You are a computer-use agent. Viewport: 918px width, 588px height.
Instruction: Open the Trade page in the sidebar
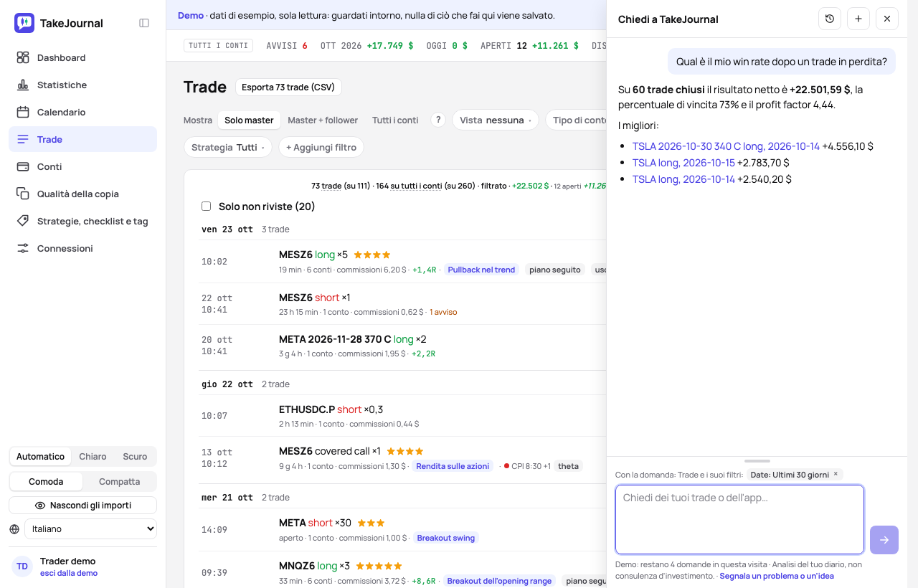tap(83, 139)
